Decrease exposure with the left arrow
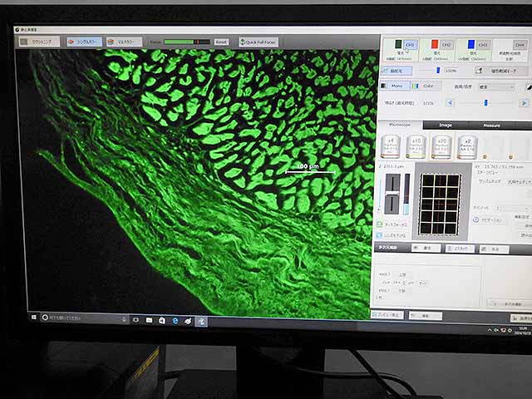Viewport: 532px width, 399px height. click(450, 102)
